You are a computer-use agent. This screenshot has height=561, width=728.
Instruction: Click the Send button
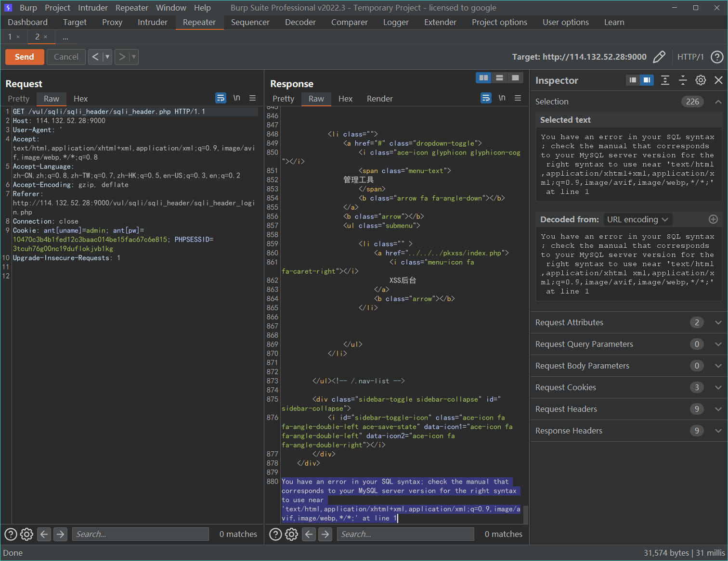(25, 57)
